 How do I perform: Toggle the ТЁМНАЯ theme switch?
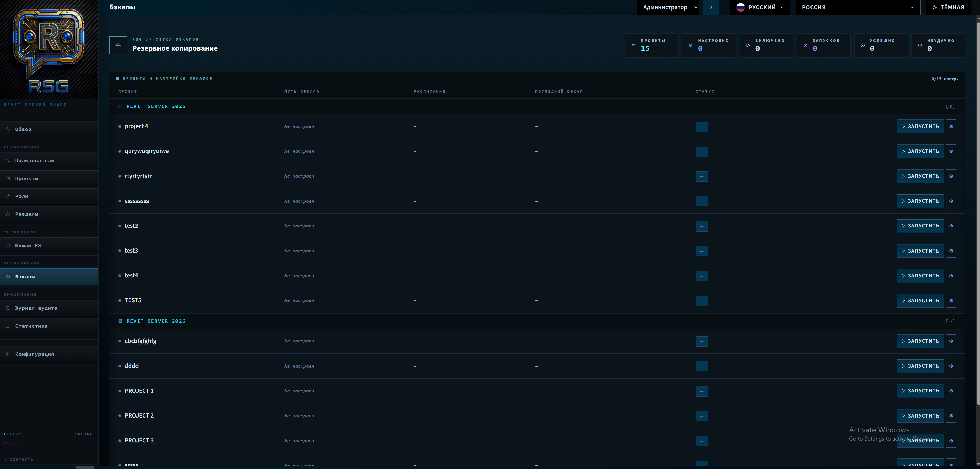click(x=949, y=7)
